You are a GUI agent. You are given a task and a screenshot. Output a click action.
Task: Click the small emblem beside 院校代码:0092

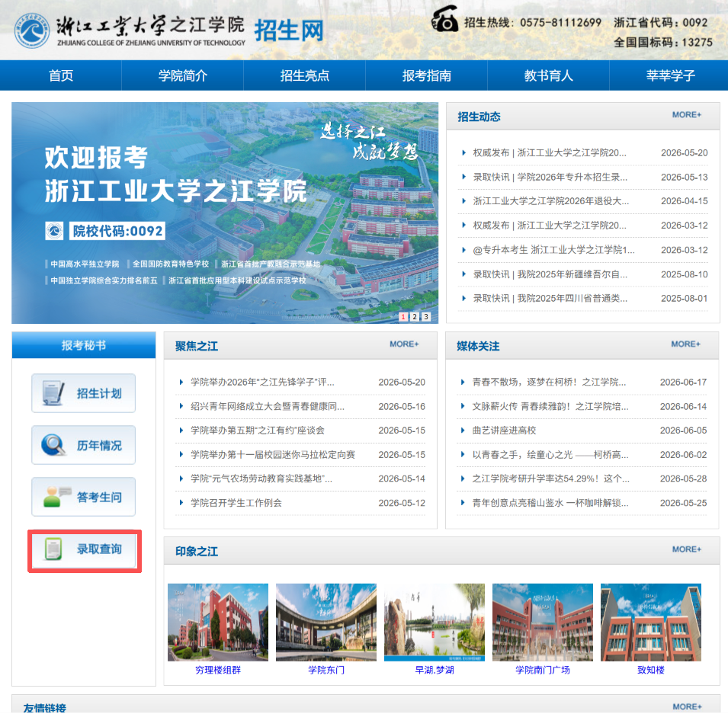[54, 231]
